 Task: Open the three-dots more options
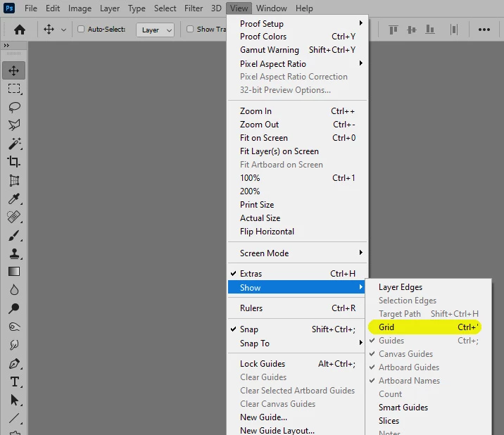tap(484, 30)
